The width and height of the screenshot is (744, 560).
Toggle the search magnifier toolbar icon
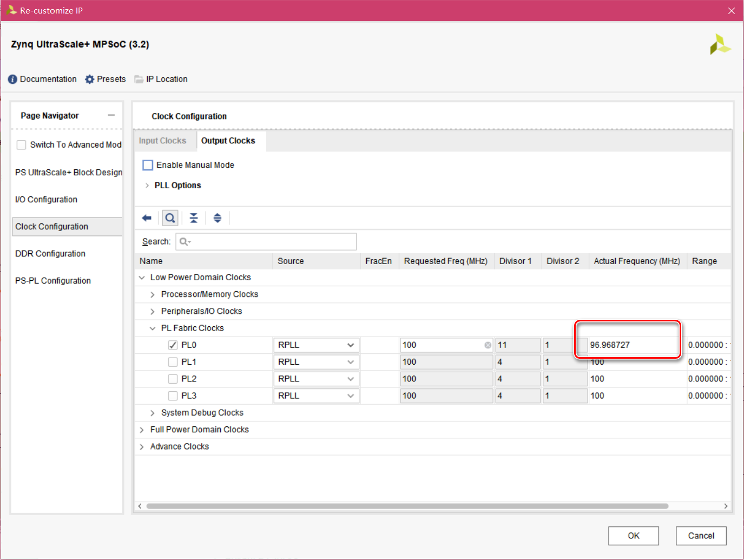tap(170, 218)
